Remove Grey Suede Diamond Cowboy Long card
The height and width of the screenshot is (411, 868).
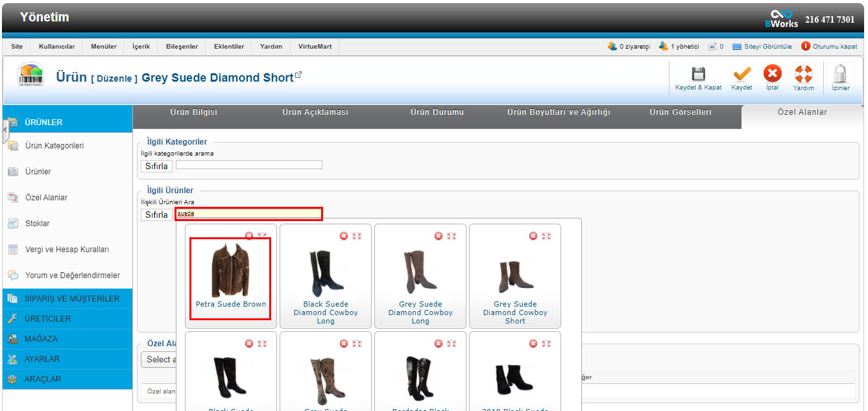(439, 236)
